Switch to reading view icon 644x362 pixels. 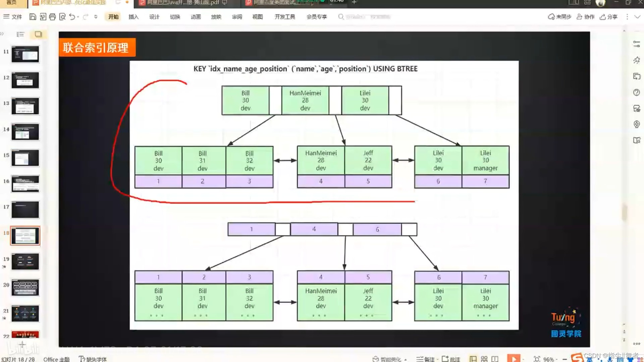[495, 359]
